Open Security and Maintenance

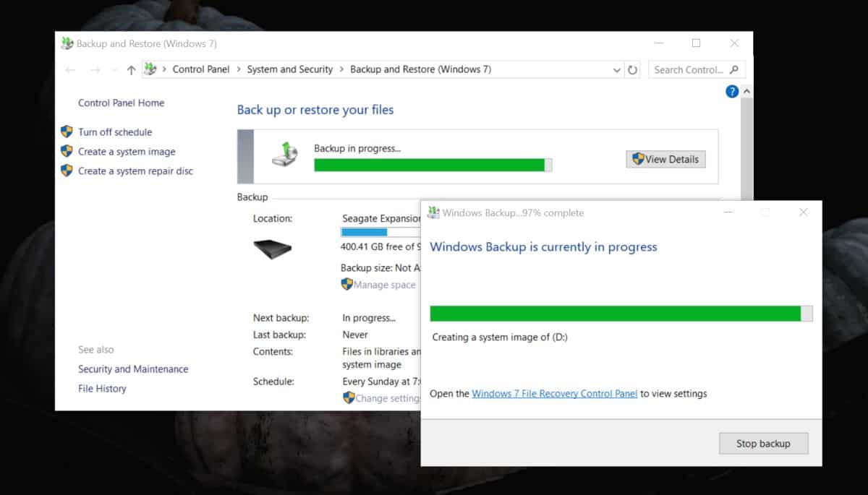pyautogui.click(x=133, y=369)
